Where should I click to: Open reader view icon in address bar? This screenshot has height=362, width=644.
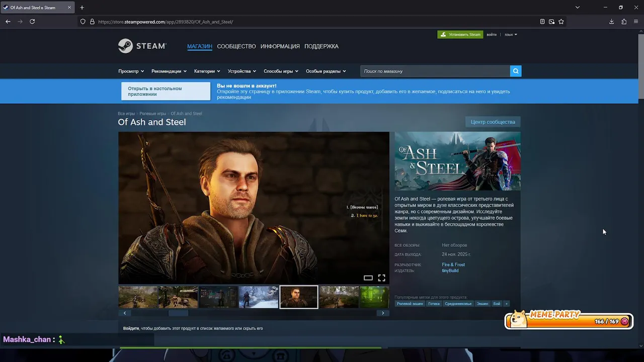542,22
